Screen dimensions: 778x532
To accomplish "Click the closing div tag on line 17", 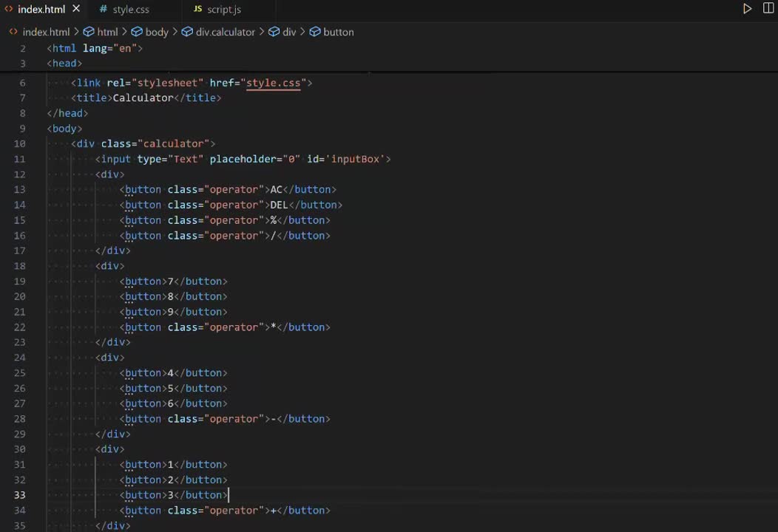I will [112, 251].
